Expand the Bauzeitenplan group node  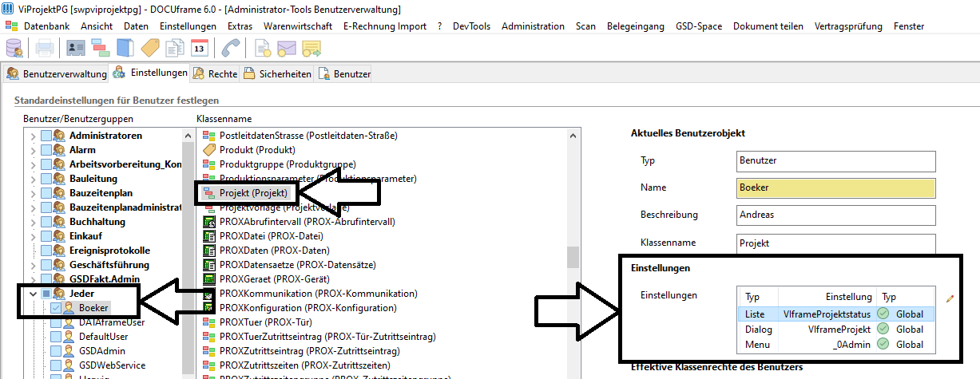33,192
